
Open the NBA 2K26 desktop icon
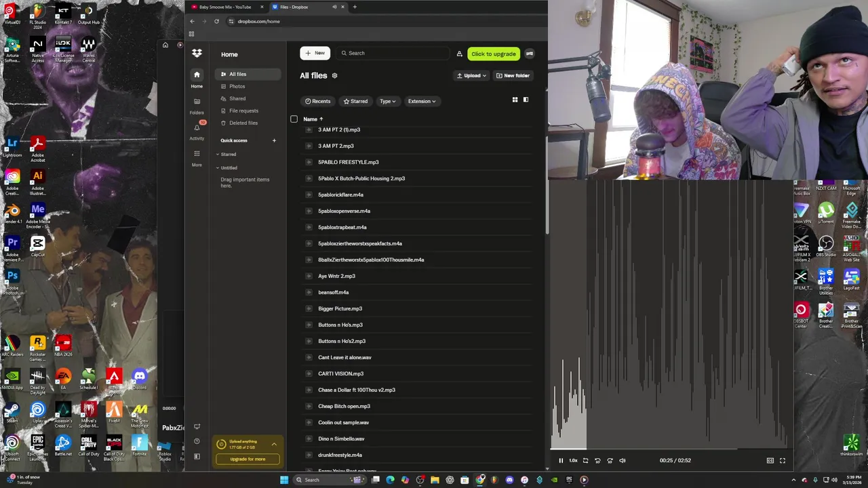pyautogui.click(x=63, y=346)
